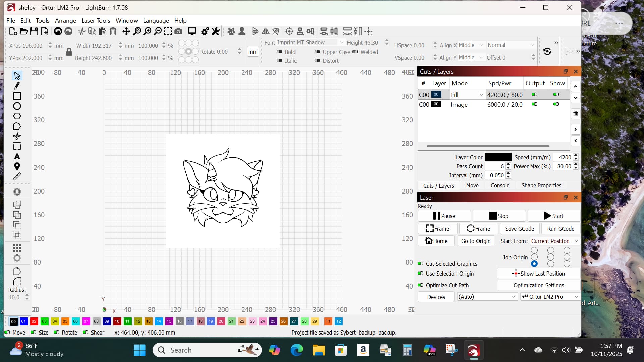This screenshot has width=644, height=362.
Task: Select the Draw Lines pencil tool
Action: [x=17, y=86]
